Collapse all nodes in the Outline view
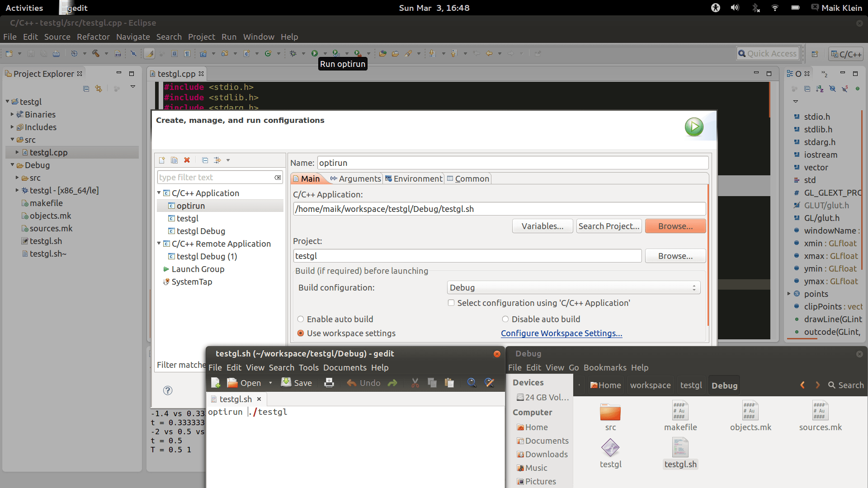The height and width of the screenshot is (488, 868). (807, 89)
